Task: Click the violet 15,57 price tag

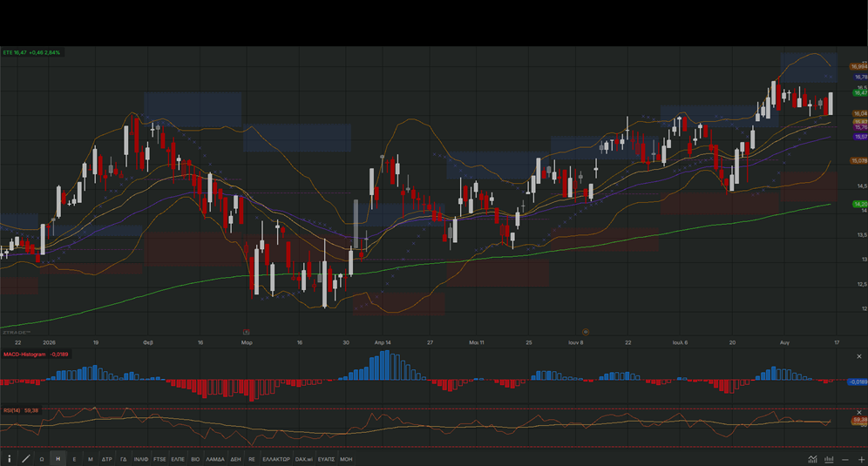Action: click(861, 137)
